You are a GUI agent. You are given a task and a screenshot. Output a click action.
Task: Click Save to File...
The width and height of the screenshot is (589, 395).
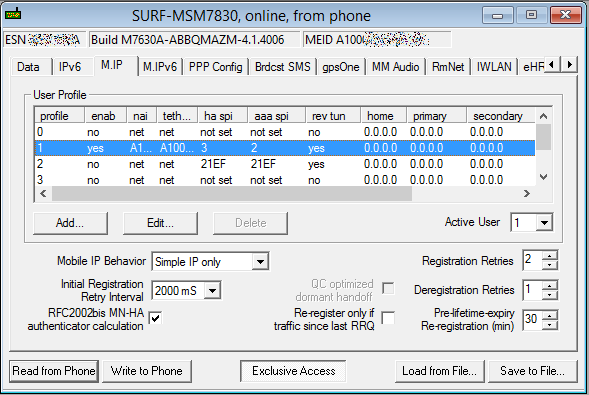pyautogui.click(x=533, y=371)
